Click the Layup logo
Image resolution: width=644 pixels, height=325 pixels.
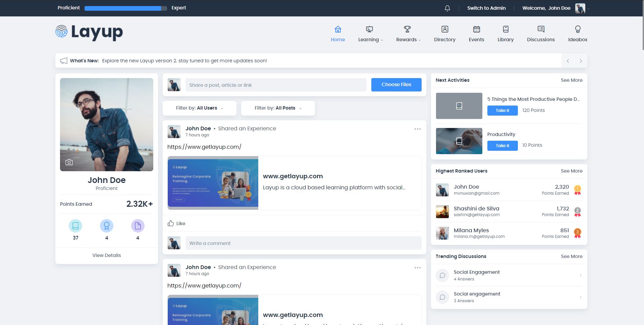pos(89,32)
